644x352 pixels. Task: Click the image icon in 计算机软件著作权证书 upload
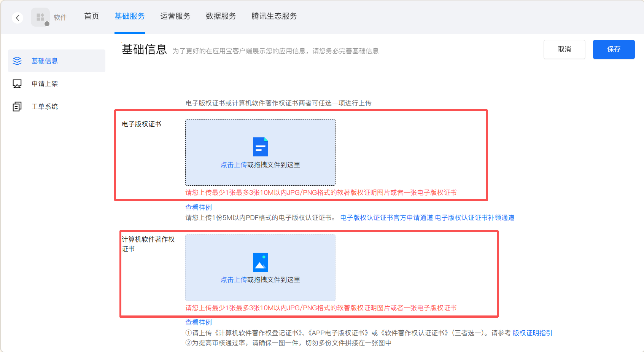coord(260,262)
